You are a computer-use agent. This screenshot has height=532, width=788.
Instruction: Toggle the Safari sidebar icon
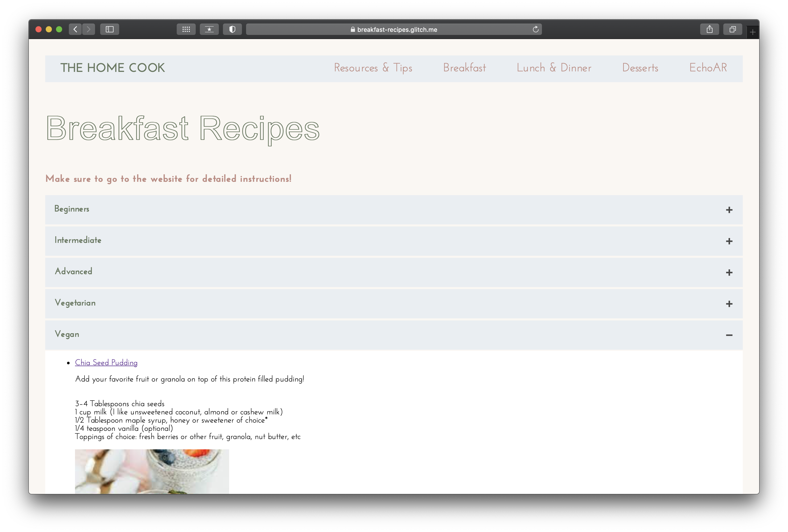(x=109, y=30)
